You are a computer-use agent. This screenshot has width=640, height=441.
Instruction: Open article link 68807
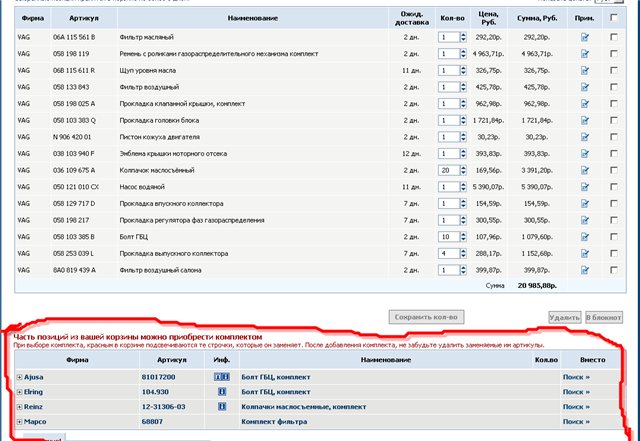click(152, 422)
